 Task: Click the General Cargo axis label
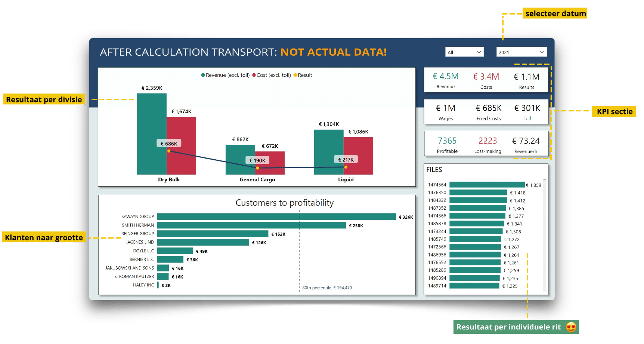(257, 179)
